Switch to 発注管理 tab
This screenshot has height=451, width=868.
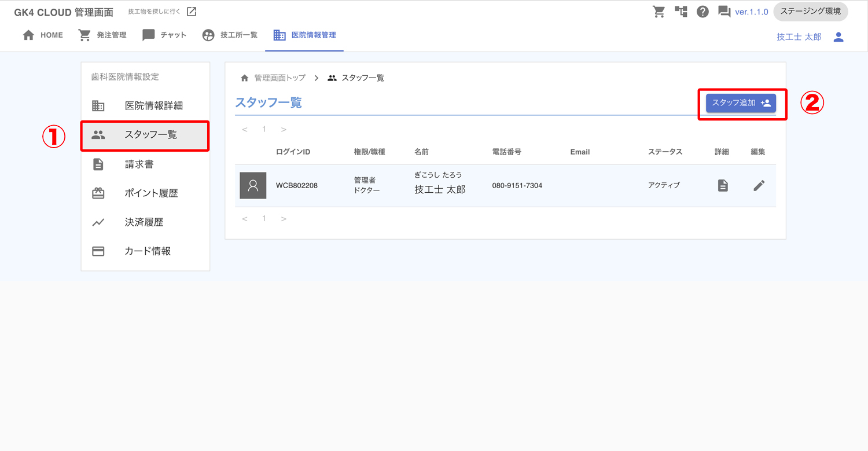pyautogui.click(x=102, y=35)
